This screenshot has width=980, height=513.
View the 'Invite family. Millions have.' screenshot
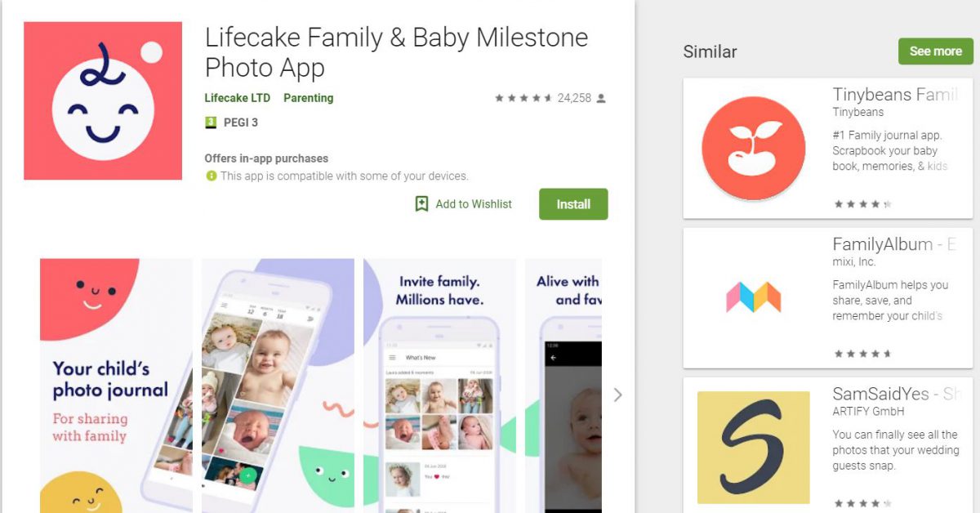[x=439, y=386]
